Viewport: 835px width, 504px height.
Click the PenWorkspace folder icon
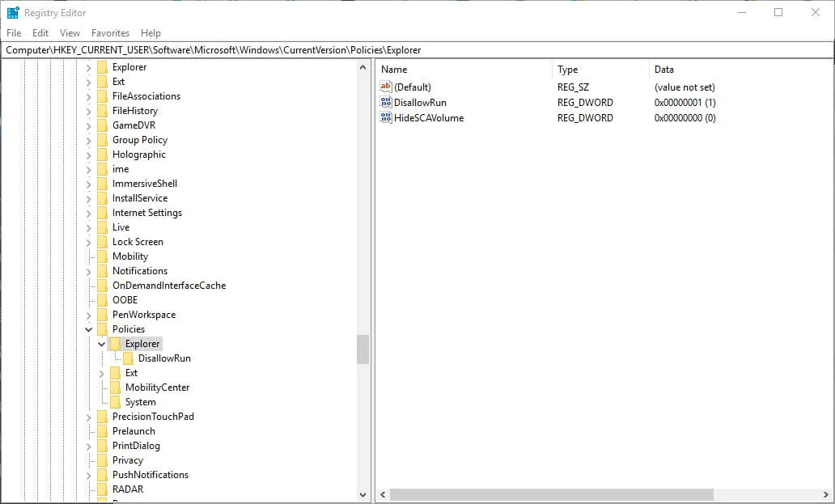(x=102, y=315)
